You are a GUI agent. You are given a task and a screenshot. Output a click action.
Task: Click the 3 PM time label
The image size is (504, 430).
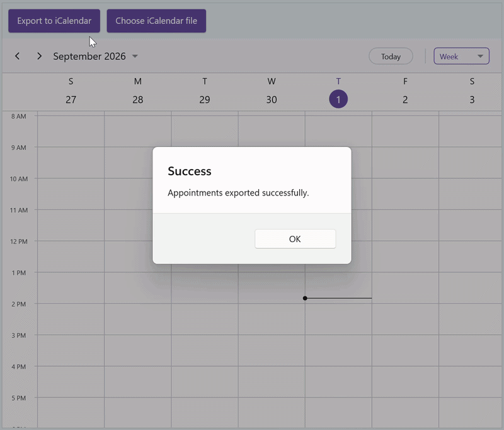(19, 335)
